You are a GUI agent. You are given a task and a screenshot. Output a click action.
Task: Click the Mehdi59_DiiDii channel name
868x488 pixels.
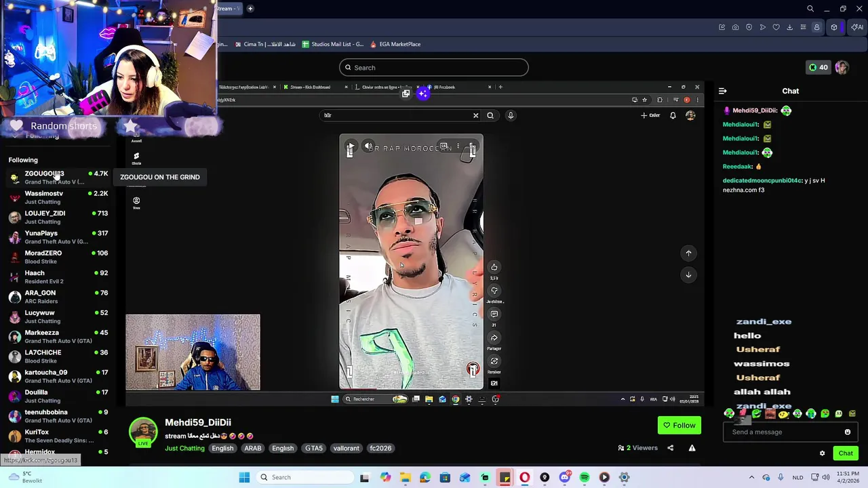click(x=198, y=422)
